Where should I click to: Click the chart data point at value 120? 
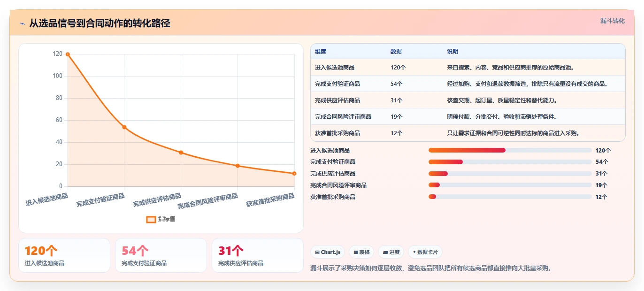[x=68, y=54]
